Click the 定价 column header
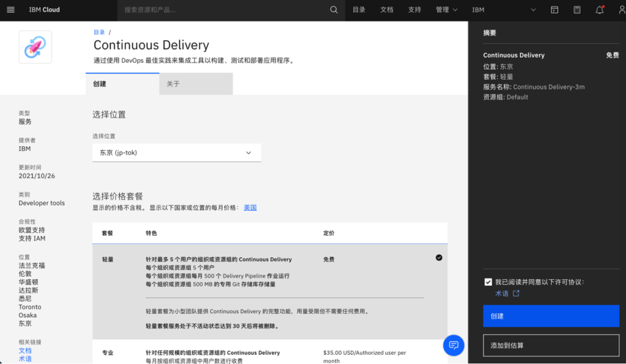Screen dimensions: 626x364 329,233
